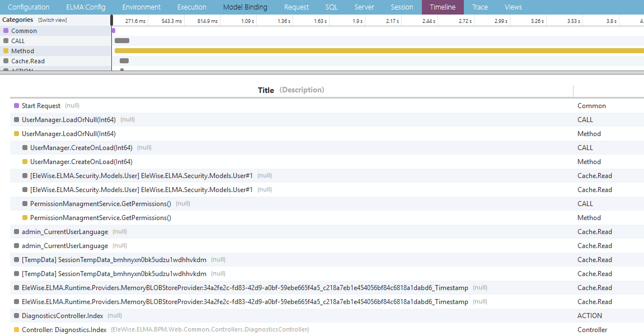Viewport: 644px width, 336px height.
Task: Click the DiagnosticsController.Index gray event icon
Action: [x=16, y=316]
